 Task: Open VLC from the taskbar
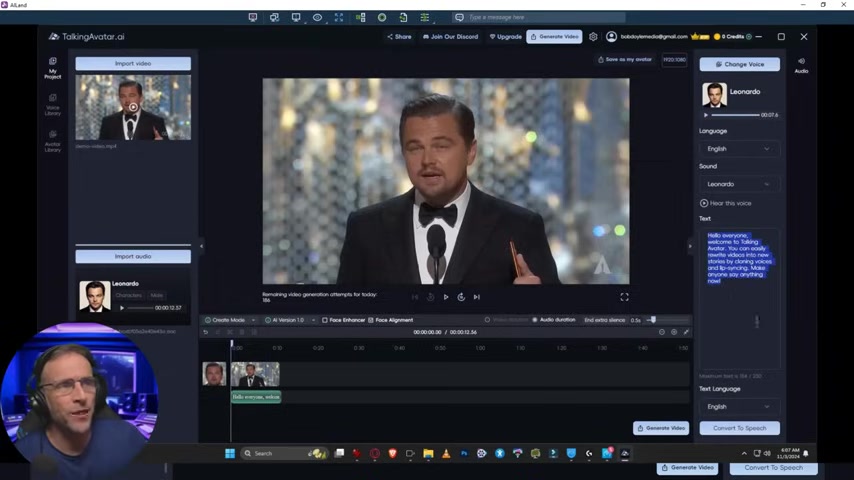tap(446, 453)
